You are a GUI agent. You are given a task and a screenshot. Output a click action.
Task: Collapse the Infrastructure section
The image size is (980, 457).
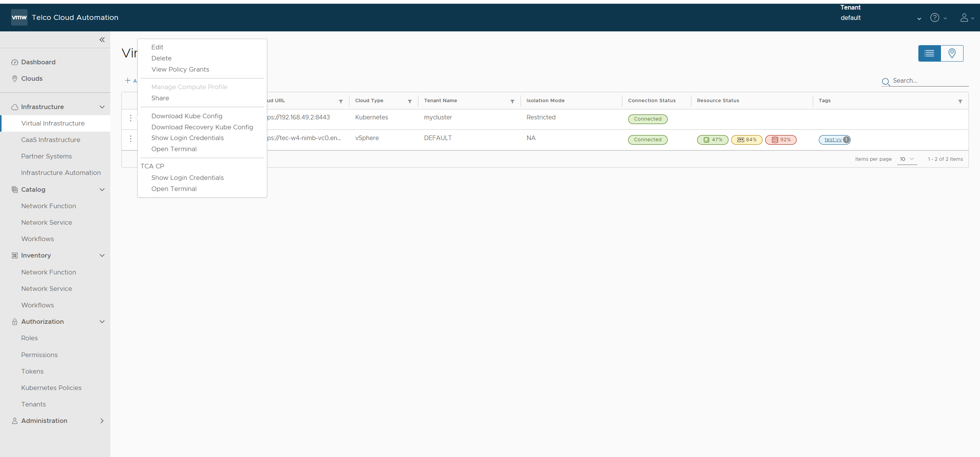coord(102,107)
